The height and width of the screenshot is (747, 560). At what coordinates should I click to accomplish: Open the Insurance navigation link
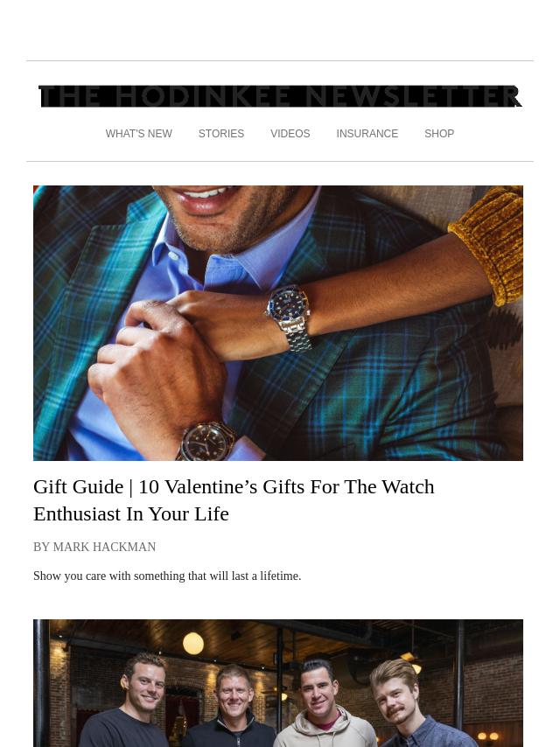[x=367, y=134]
